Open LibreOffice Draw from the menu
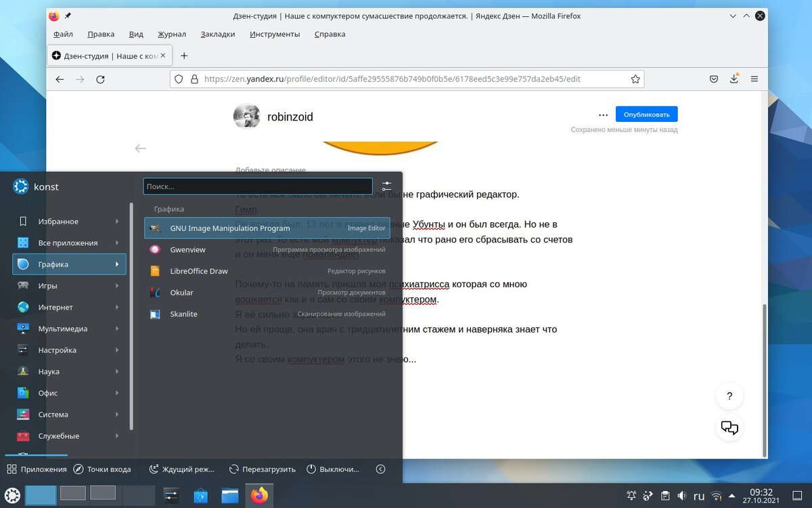This screenshot has height=508, width=812. click(x=267, y=271)
